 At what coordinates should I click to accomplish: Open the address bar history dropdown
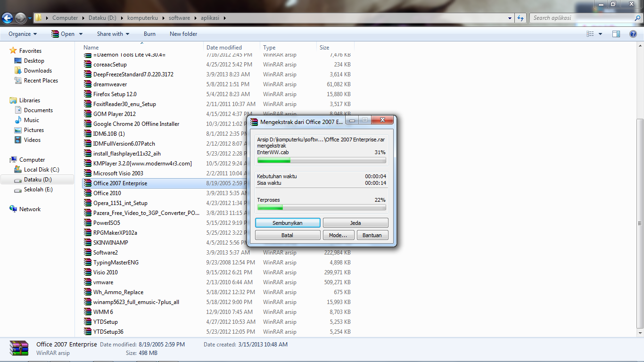coord(510,18)
